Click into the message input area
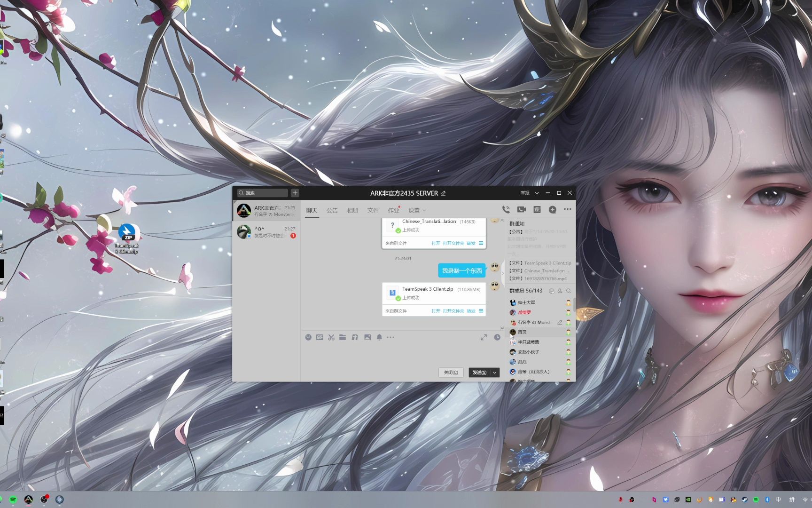The height and width of the screenshot is (508, 812). tap(402, 354)
